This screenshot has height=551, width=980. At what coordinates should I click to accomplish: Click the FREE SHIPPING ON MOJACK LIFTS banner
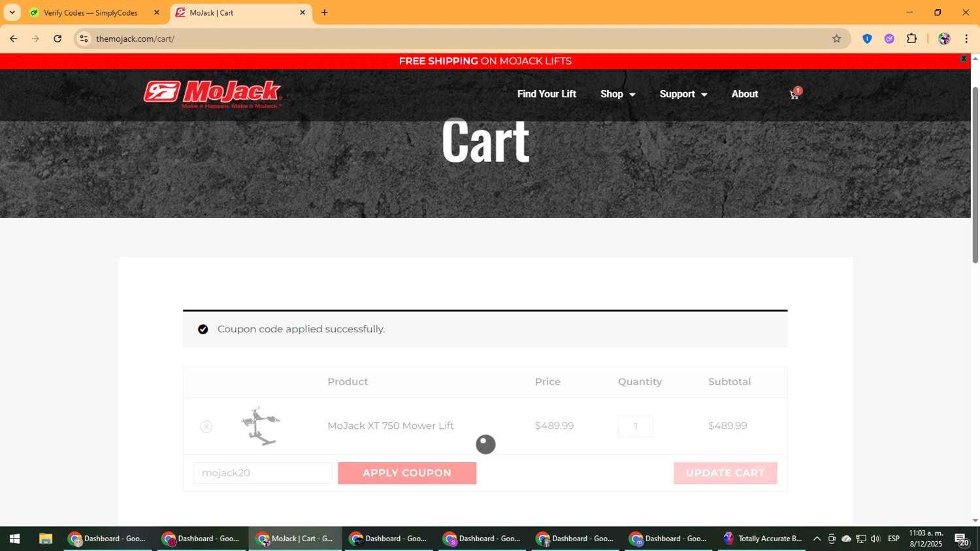[485, 61]
